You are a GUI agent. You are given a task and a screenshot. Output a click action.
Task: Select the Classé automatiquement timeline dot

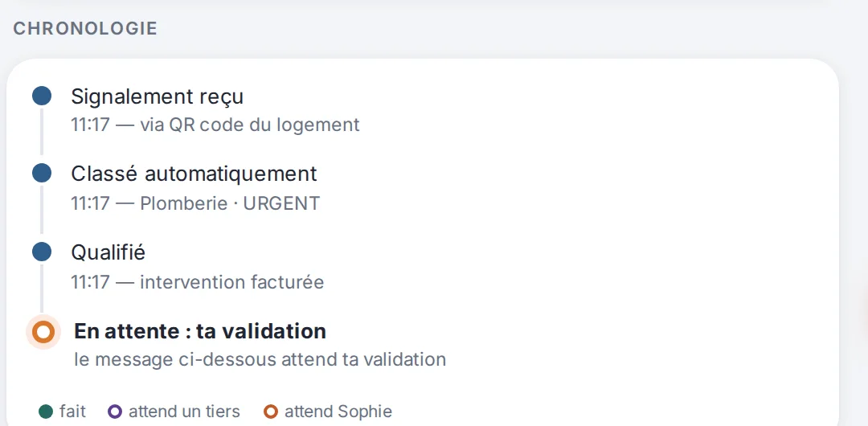(42, 174)
